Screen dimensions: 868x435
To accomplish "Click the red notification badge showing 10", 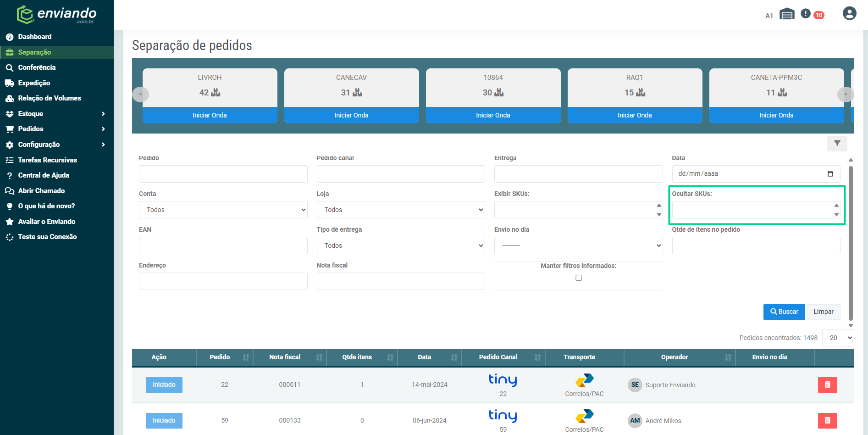I will (819, 15).
